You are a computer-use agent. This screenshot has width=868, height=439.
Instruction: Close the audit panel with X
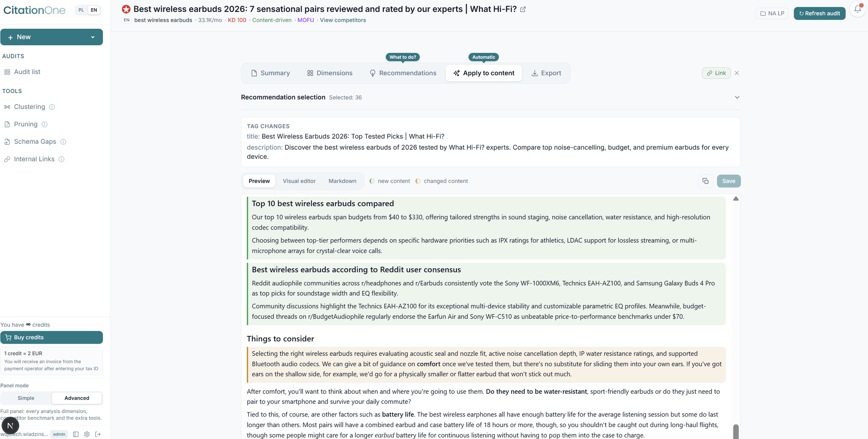(x=737, y=73)
